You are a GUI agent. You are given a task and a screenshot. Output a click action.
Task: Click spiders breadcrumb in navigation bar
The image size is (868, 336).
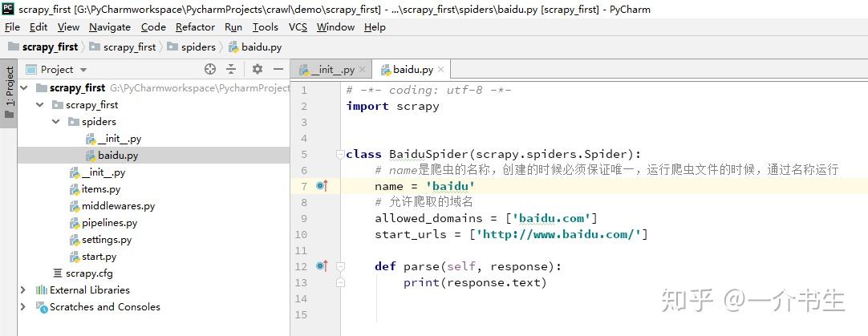[192, 47]
